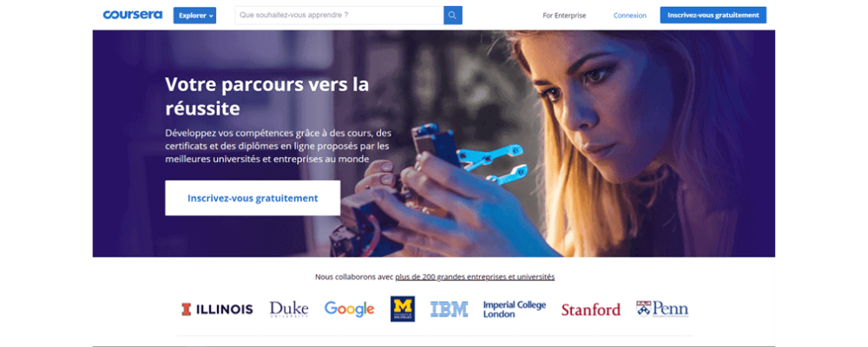Viewport: 868px width, 347px height.
Task: Click the header 'Inscrivez-vous gratuitement' blue button
Action: coord(713,15)
